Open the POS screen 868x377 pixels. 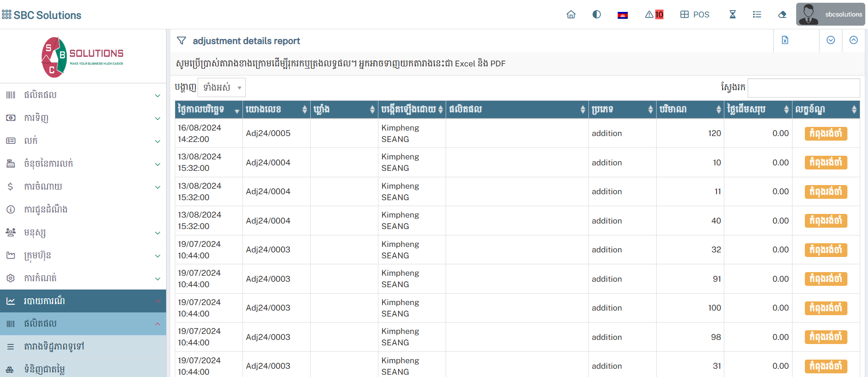click(695, 15)
